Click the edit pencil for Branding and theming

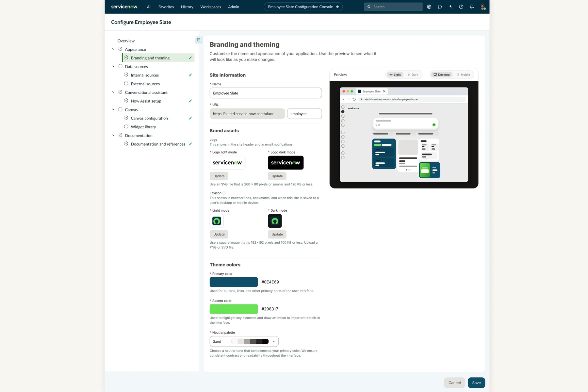pos(190,58)
